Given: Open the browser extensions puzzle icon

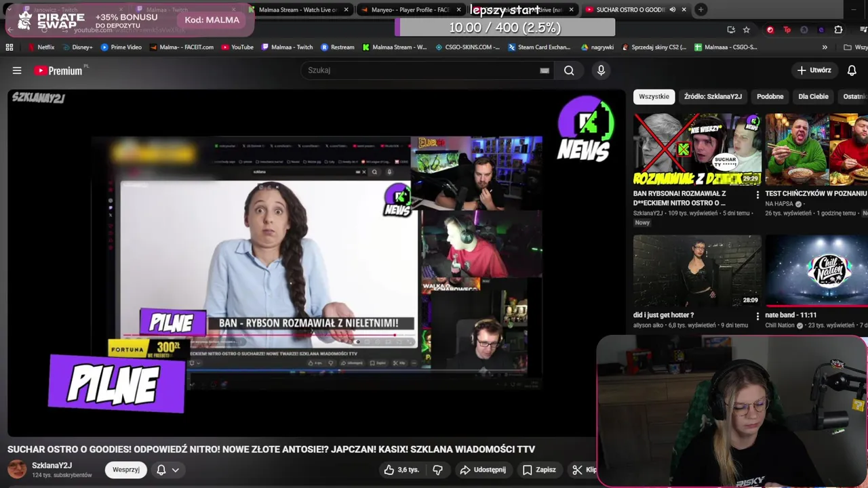Looking at the screenshot, I should tap(838, 30).
